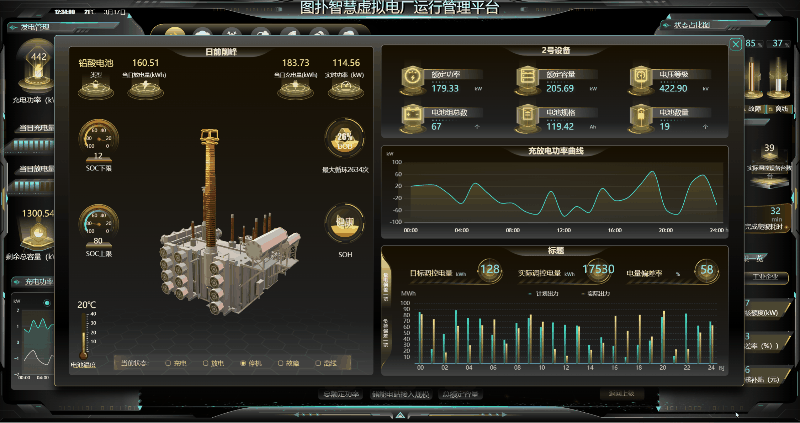Screen dimensions: 800x423
Task: Click the 日前削峰 panel header
Action: [x=221, y=52]
